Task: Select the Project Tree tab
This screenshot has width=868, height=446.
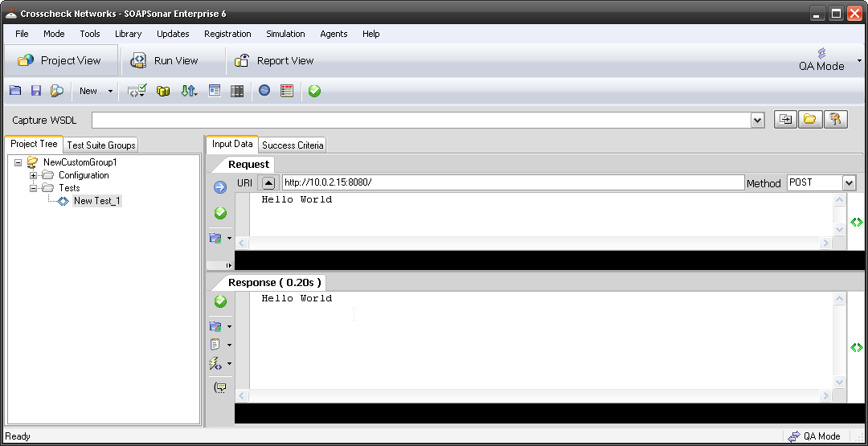Action: (x=34, y=144)
